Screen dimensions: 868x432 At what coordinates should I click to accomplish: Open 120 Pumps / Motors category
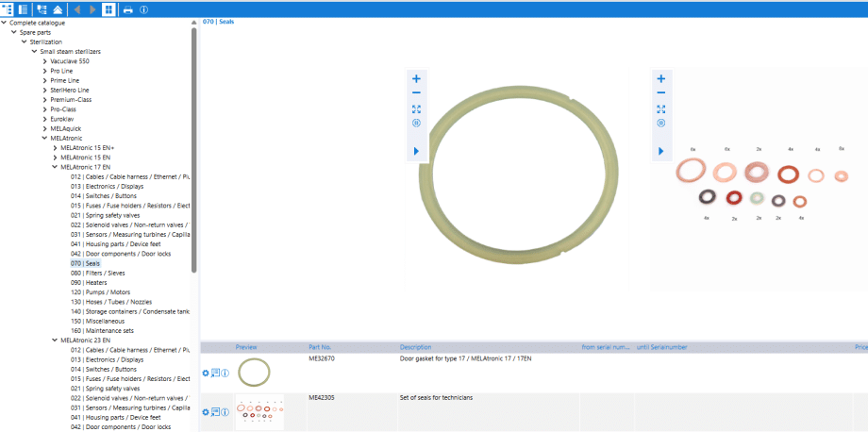94,292
